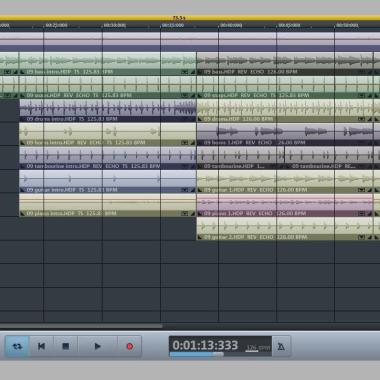
Task: Open the guitar intro clip menu arrow
Action: click(x=185, y=190)
